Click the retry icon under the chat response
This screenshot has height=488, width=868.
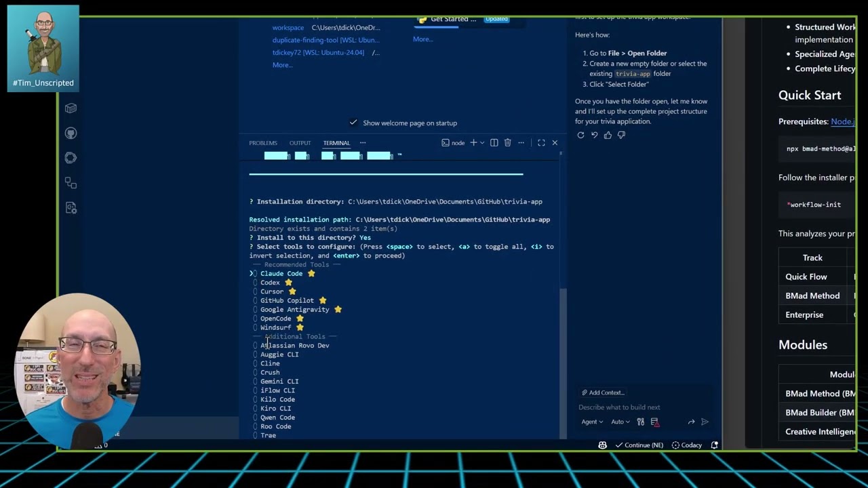click(580, 135)
